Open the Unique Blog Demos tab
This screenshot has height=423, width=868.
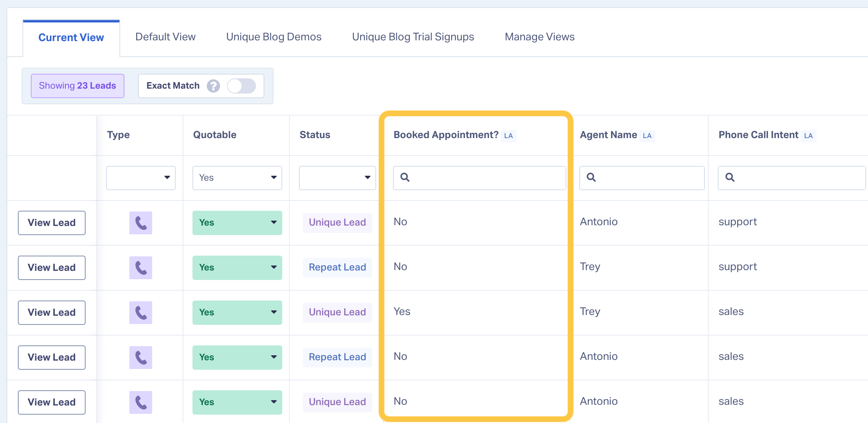(274, 37)
